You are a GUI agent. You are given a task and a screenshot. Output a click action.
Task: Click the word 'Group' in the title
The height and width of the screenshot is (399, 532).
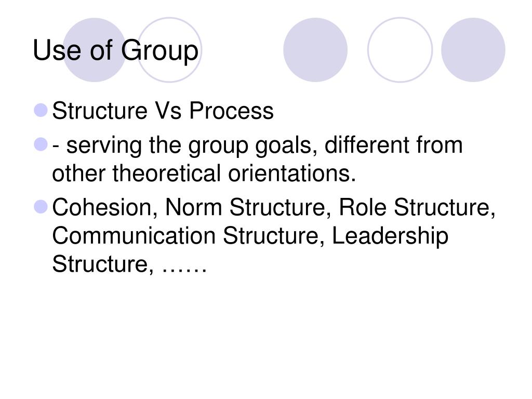(x=160, y=51)
